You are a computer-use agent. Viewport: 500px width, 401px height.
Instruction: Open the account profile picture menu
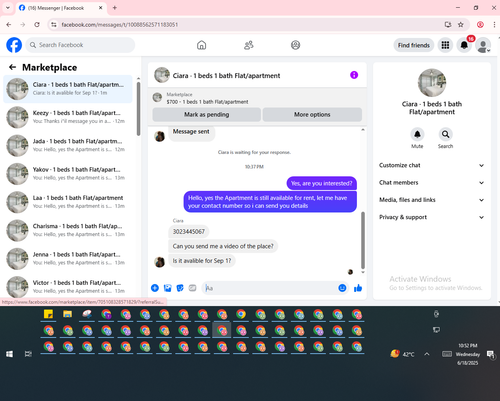[x=483, y=45]
